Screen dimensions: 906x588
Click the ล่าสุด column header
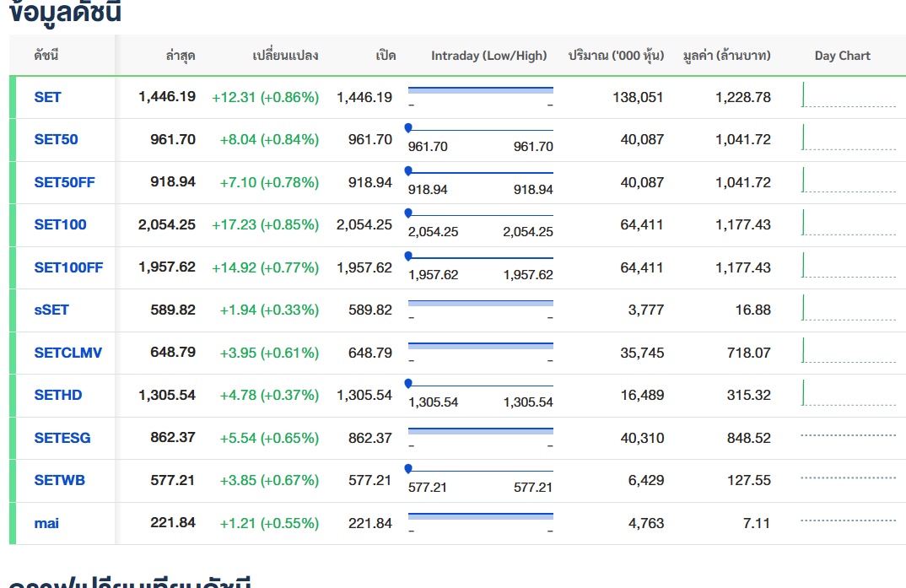click(x=181, y=56)
